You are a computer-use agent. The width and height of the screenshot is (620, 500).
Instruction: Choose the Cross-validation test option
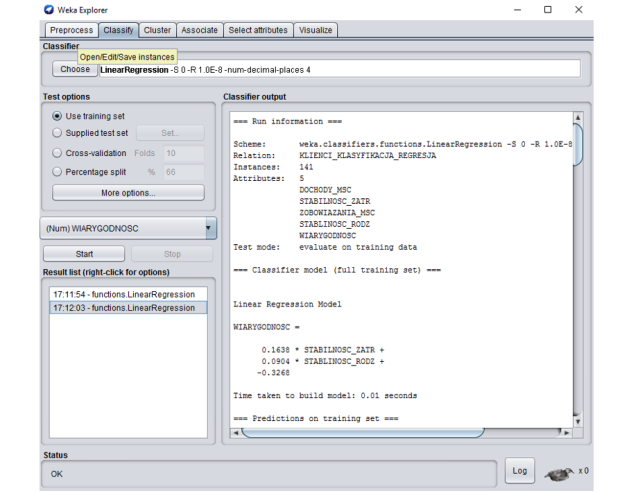coord(57,153)
